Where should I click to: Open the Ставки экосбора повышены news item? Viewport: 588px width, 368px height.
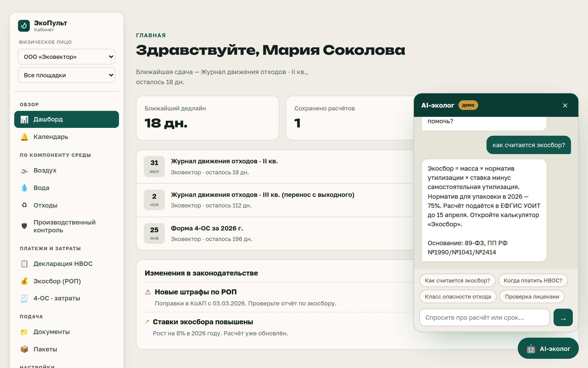coord(279,327)
